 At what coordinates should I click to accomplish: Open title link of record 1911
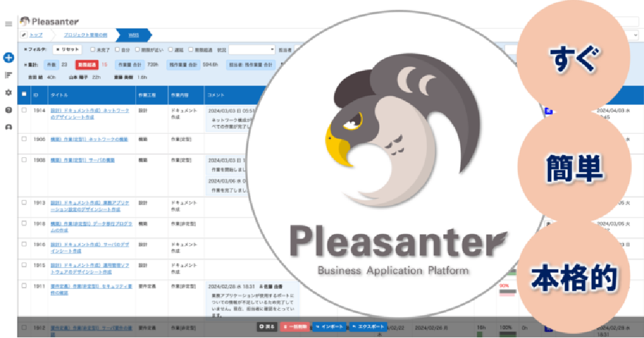click(x=91, y=290)
